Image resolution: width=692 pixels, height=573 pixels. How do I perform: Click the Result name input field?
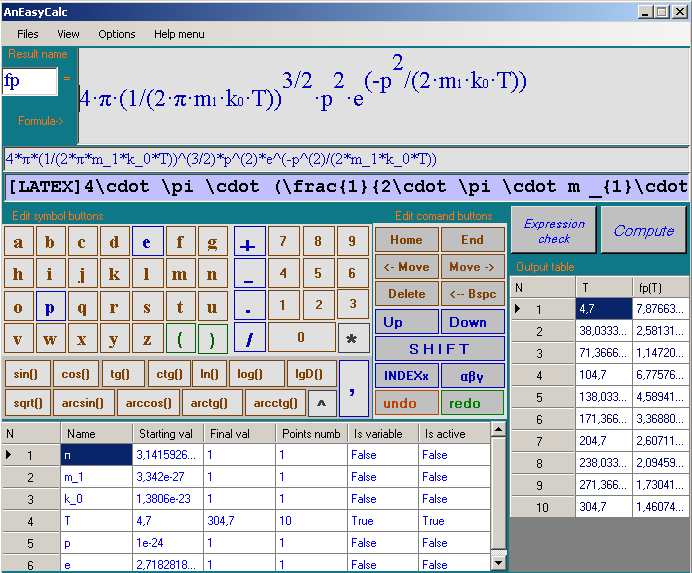[x=30, y=81]
